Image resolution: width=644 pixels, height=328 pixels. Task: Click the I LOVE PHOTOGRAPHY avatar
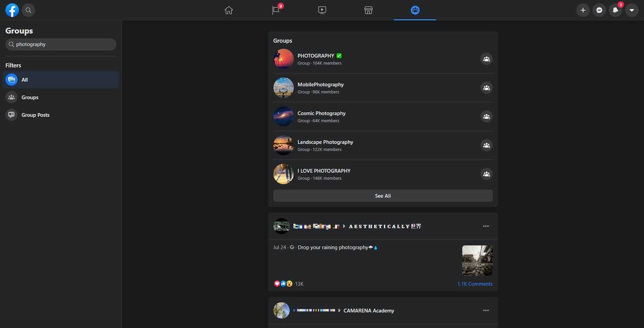[283, 174]
